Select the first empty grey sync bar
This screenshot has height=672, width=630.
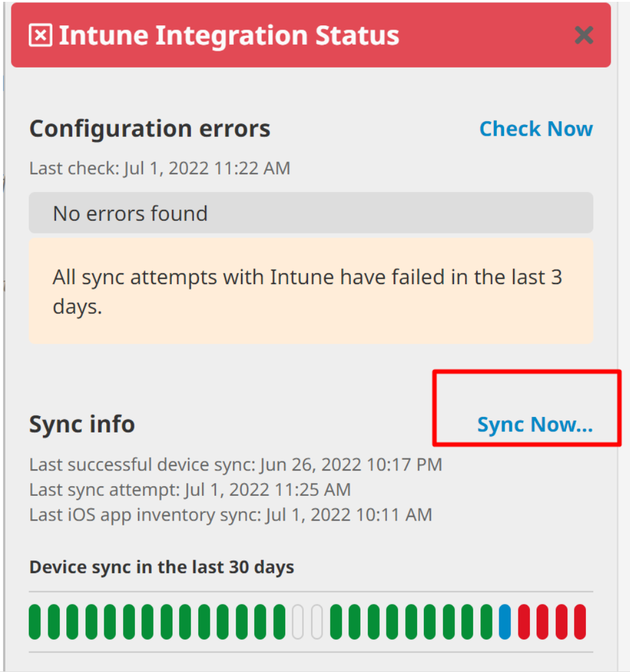pyautogui.click(x=298, y=622)
